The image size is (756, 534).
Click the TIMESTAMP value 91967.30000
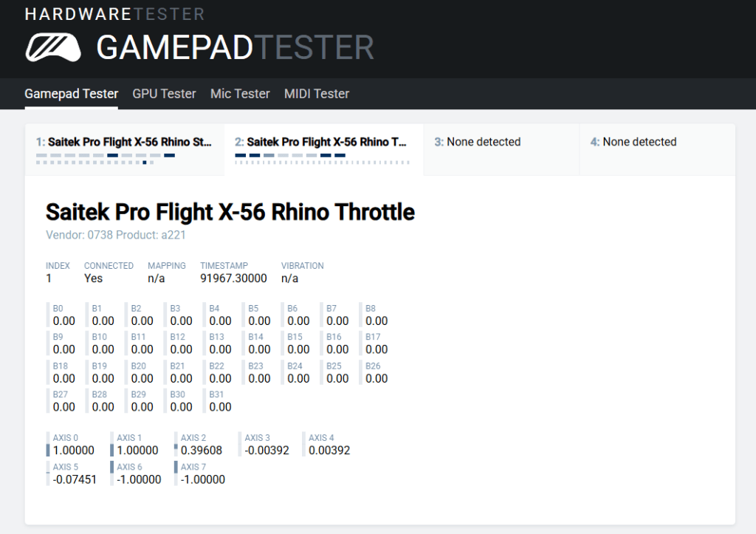tap(233, 278)
